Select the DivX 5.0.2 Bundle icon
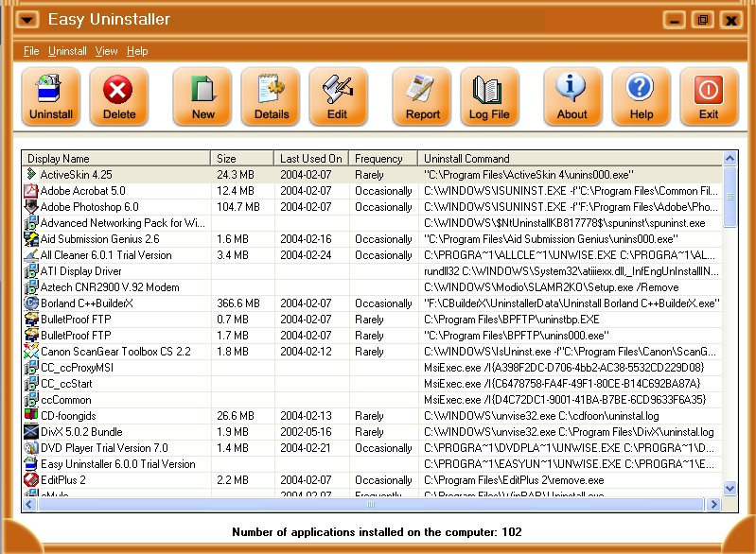This screenshot has height=554, width=756. [x=31, y=431]
